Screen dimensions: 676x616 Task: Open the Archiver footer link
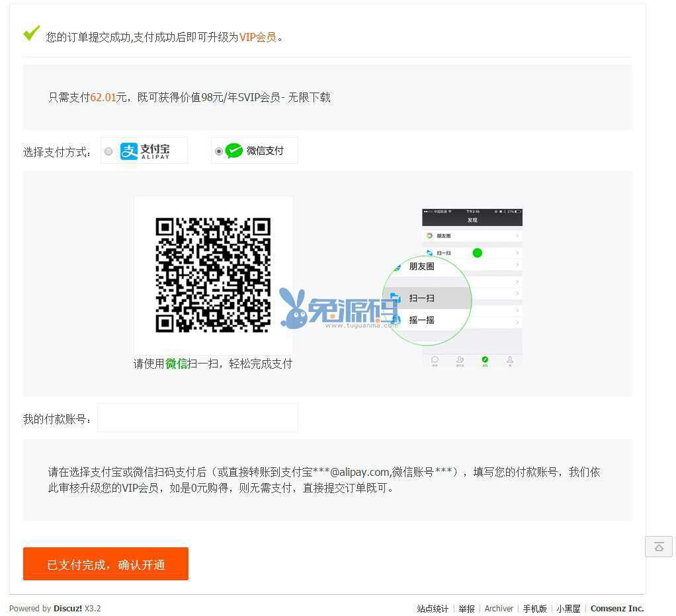(x=499, y=608)
